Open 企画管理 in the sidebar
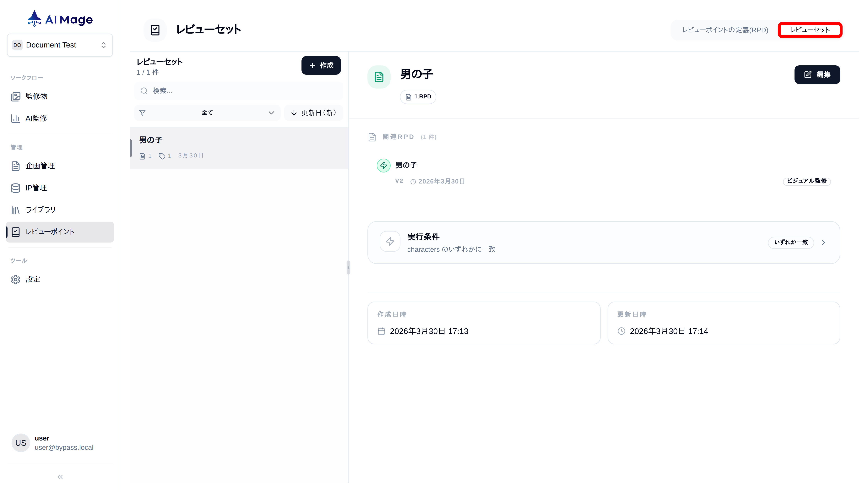 click(x=40, y=166)
